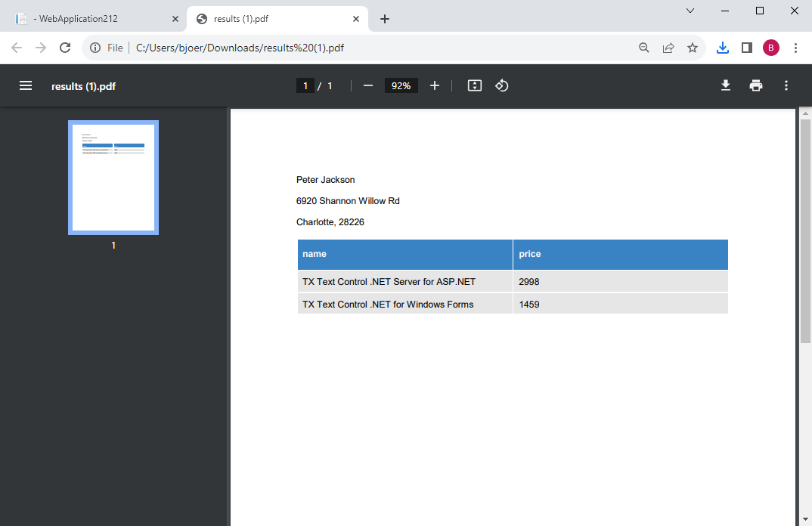Viewport: 812px width, 526px height.
Task: Open Chrome downloads icon
Action: (x=723, y=48)
